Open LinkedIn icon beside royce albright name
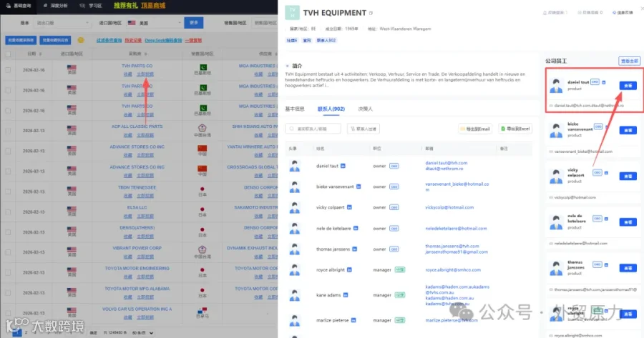644x338 pixels. (349, 270)
